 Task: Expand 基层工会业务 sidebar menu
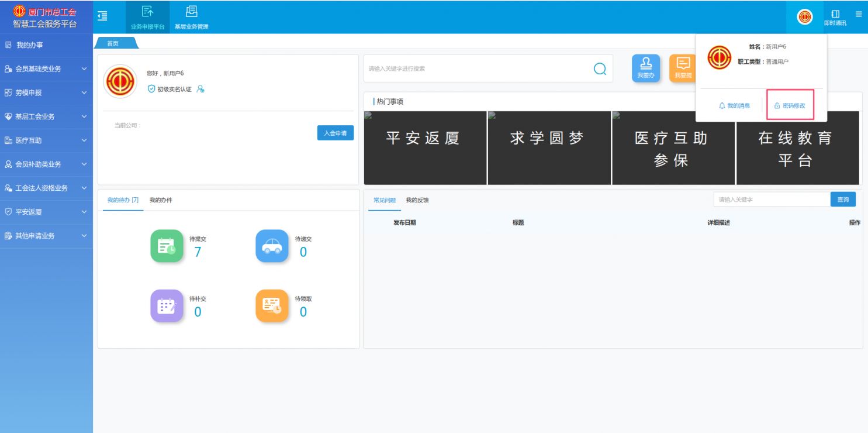click(46, 116)
